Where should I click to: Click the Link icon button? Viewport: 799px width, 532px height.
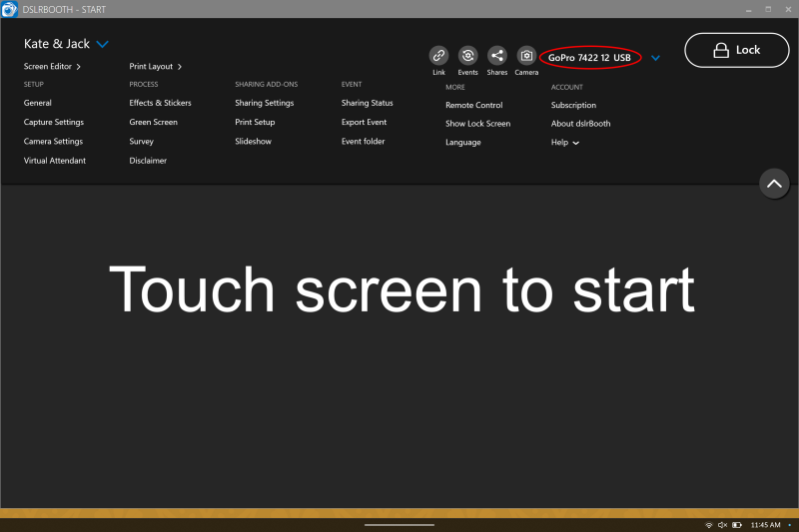tap(438, 56)
